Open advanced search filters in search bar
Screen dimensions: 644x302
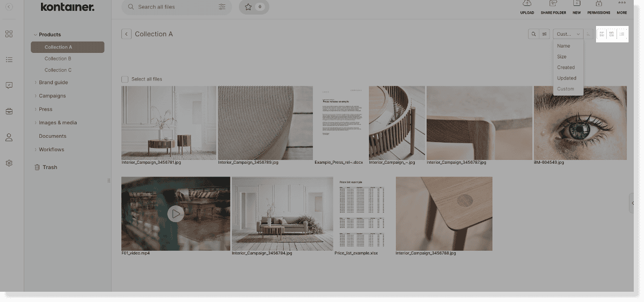click(x=222, y=7)
